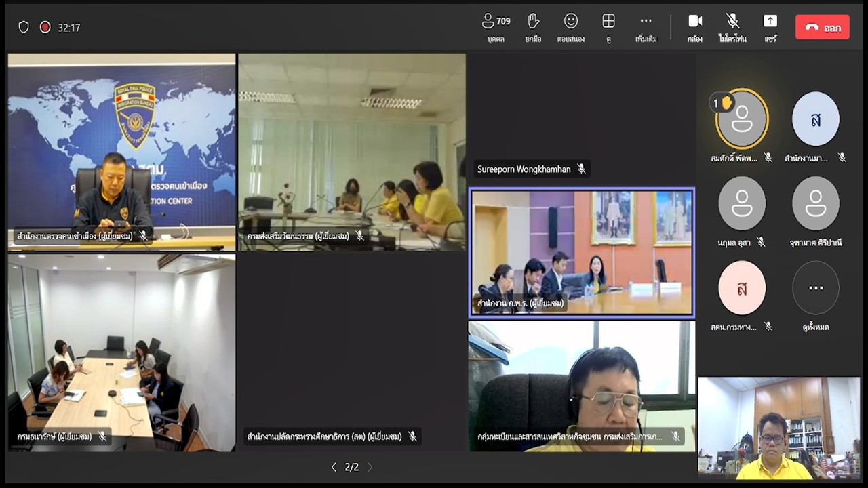The height and width of the screenshot is (488, 868).
Task: Click mute icon beside Sureeporn Wongkhamhan
Action: point(581,169)
